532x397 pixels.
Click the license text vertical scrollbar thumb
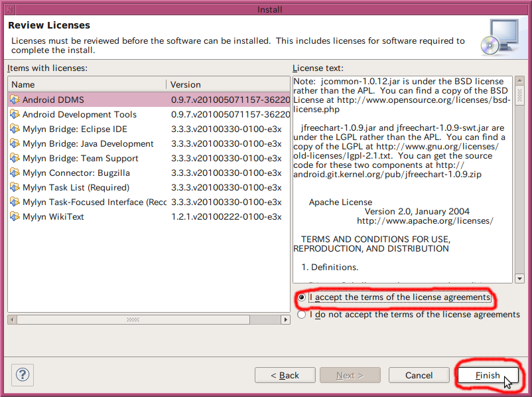(x=519, y=96)
